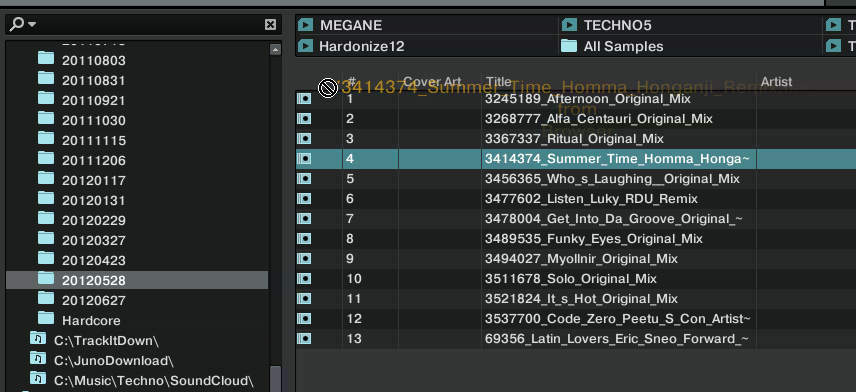Click track icon of row 13 Latin_Lovers
Viewport: 856px width, 392px height.
[304, 339]
